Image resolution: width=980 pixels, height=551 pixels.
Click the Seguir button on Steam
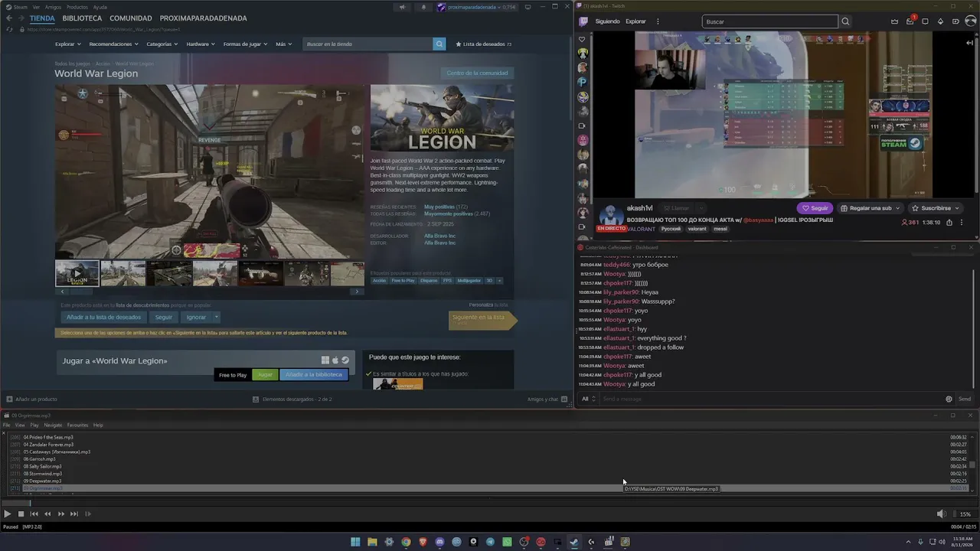164,317
